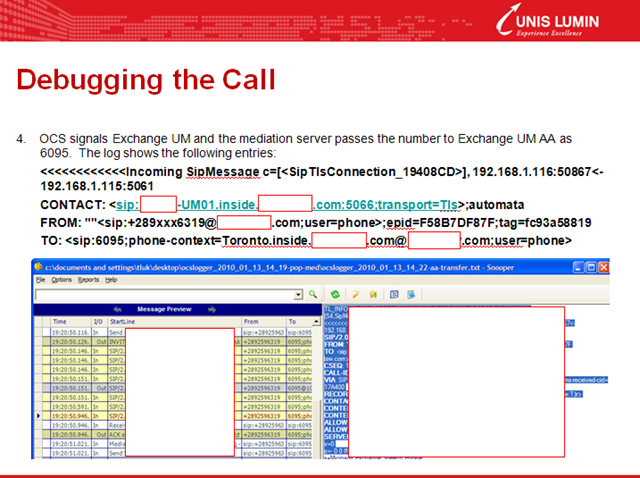The height and width of the screenshot is (478, 640).
Task: Go to next message using right arrow
Action: tap(211, 309)
